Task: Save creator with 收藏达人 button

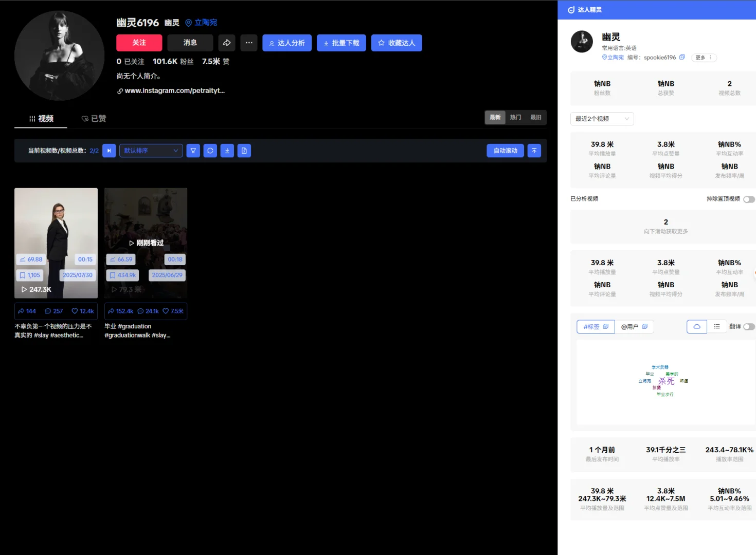Action: [397, 43]
